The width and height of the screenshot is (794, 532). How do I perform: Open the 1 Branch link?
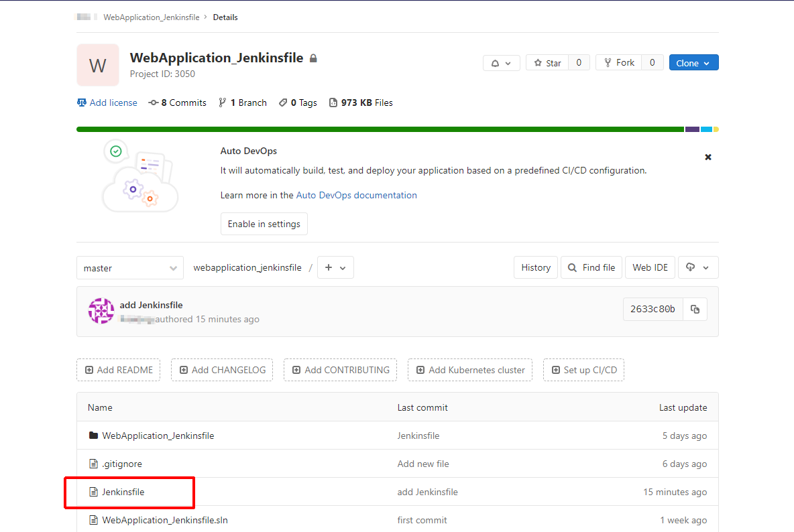point(243,103)
